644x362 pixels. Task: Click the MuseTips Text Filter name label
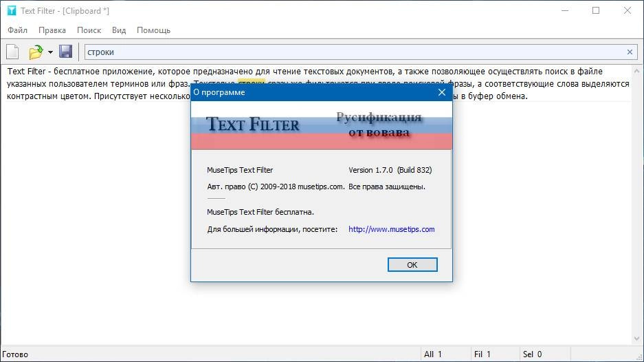(240, 170)
